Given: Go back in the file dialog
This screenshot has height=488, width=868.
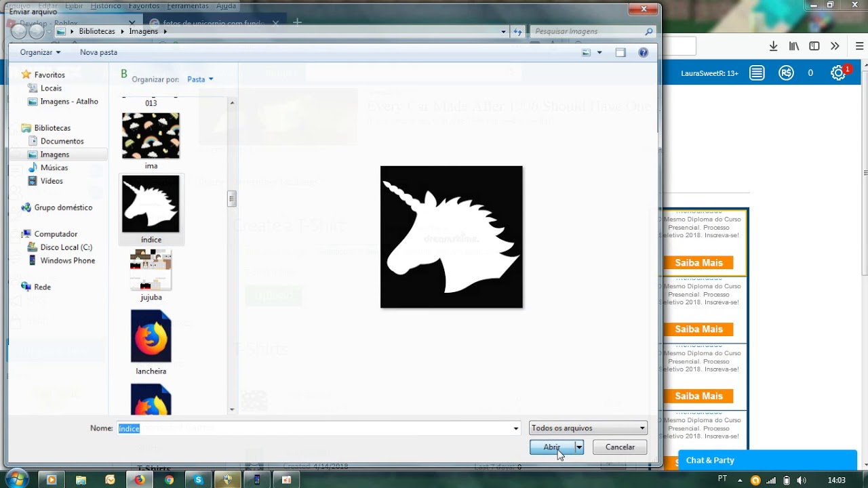Looking at the screenshot, I should coord(19,31).
